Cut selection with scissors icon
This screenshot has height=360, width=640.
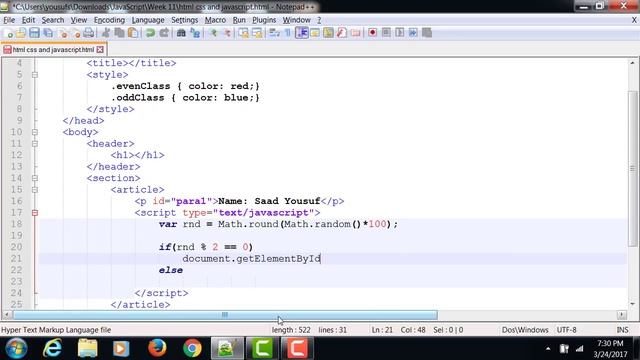tap(106, 33)
